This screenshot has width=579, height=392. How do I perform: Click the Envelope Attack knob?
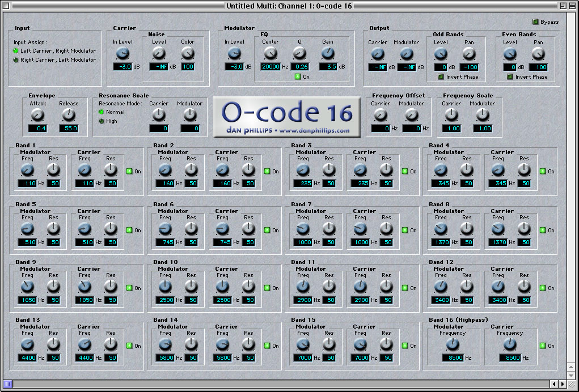[37, 116]
